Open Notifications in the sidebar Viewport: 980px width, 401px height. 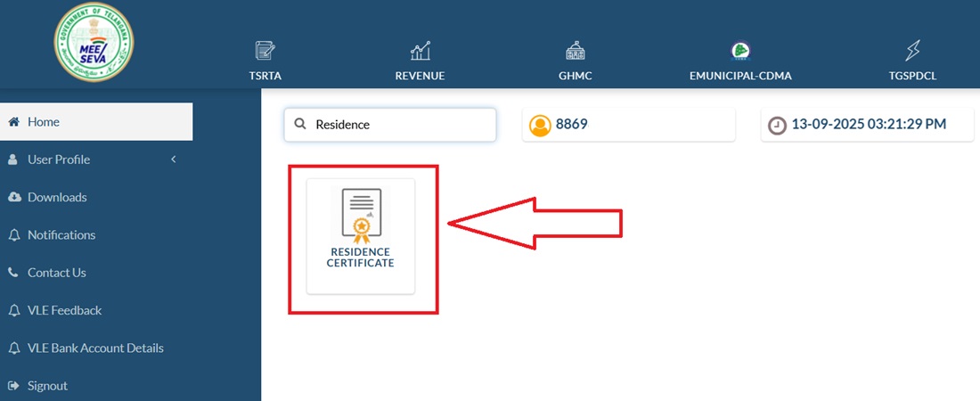[x=61, y=235]
